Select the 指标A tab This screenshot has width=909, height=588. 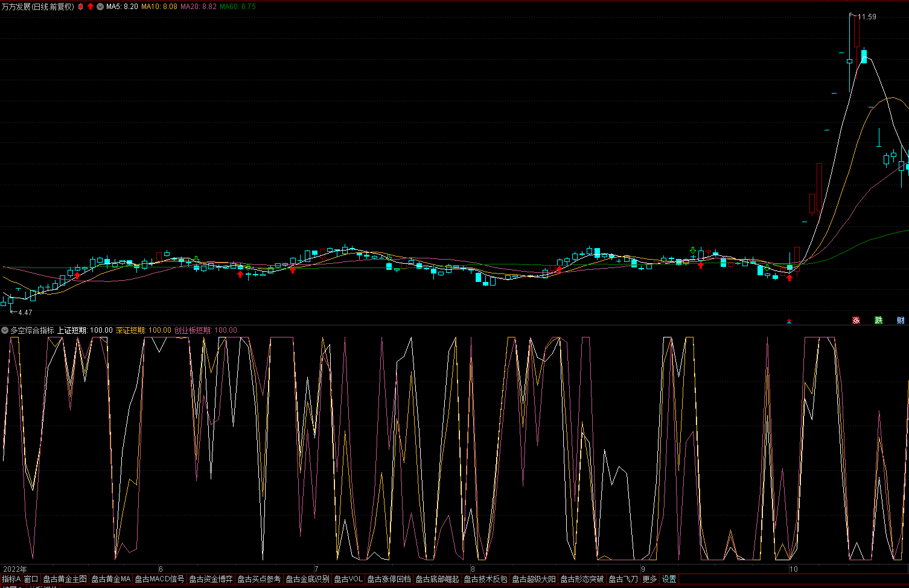coord(11,579)
